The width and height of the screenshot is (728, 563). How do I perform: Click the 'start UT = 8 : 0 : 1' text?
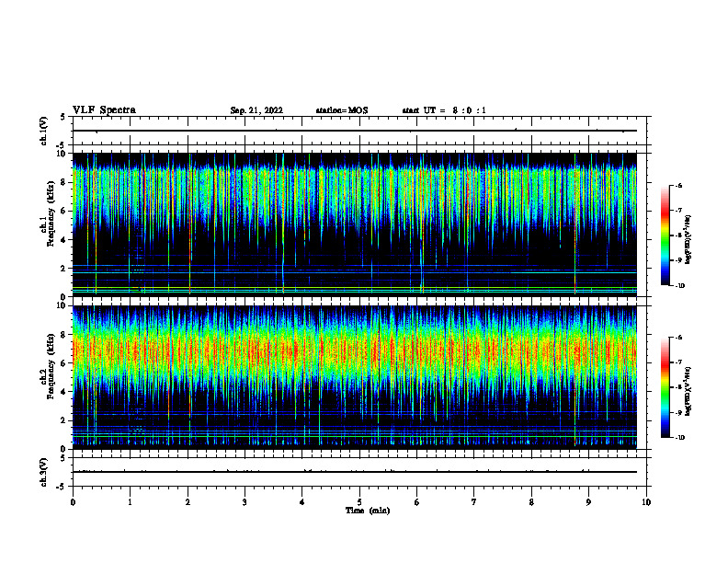tap(444, 110)
